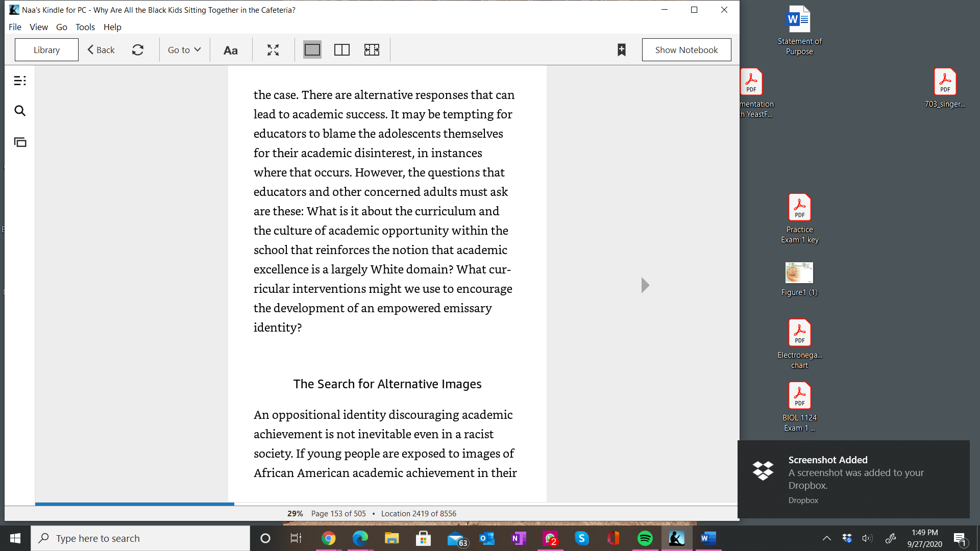Open Figure1 (1) image on desktop
The image size is (980, 551).
point(799,280)
